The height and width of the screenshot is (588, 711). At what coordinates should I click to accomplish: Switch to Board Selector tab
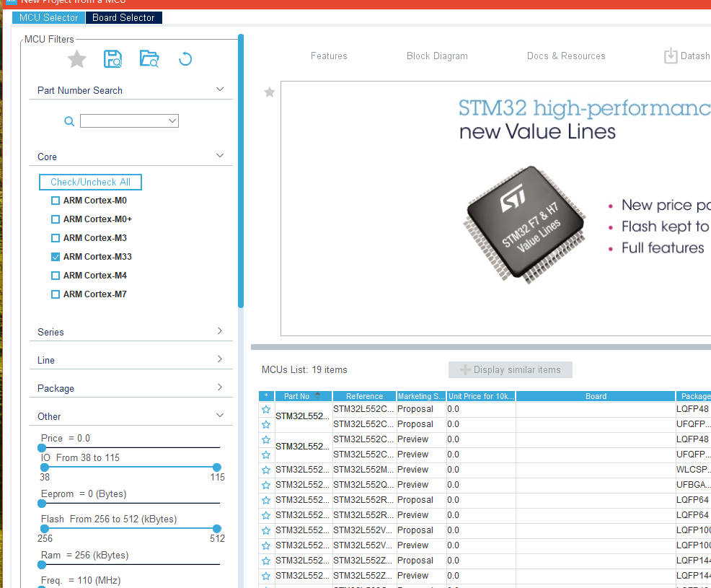(x=123, y=18)
